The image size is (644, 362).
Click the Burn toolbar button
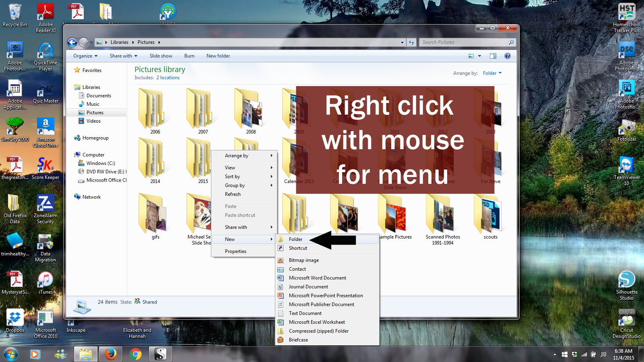coord(189,56)
